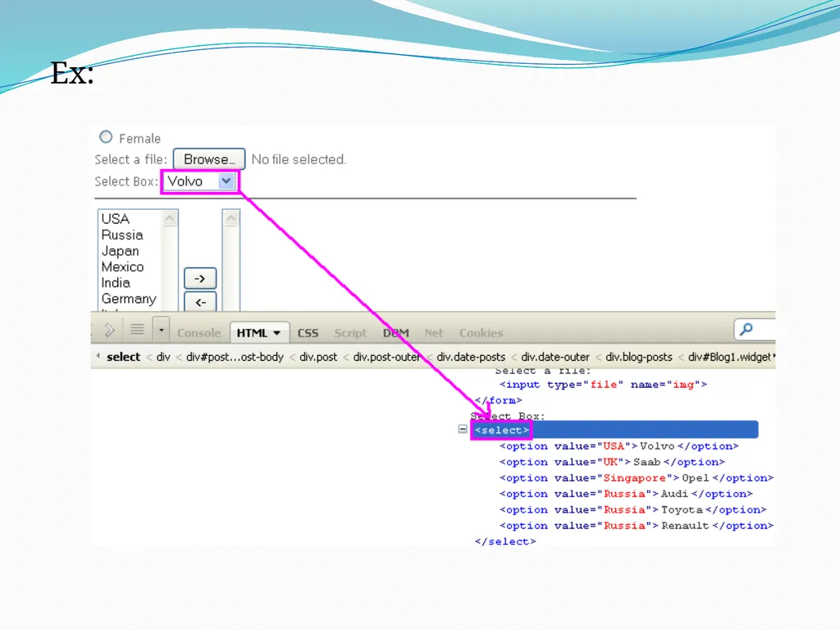Screen dimensions: 840x630
Task: Select India in the country list
Action: point(116,282)
